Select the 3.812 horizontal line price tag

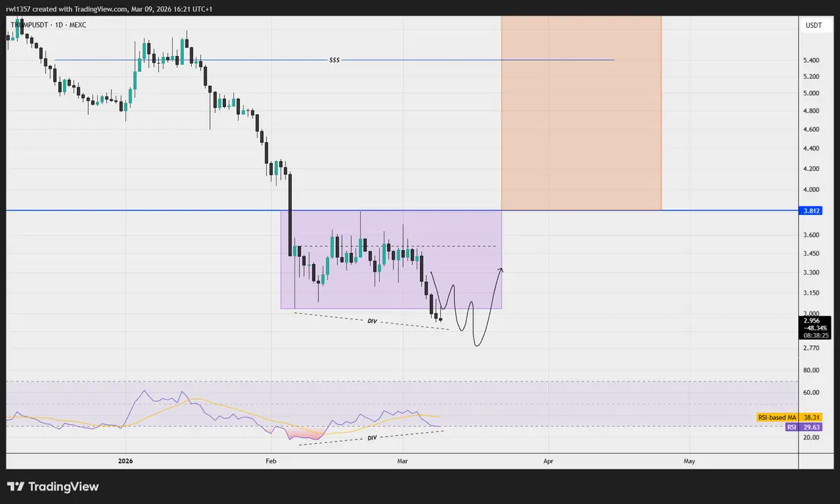(812, 210)
